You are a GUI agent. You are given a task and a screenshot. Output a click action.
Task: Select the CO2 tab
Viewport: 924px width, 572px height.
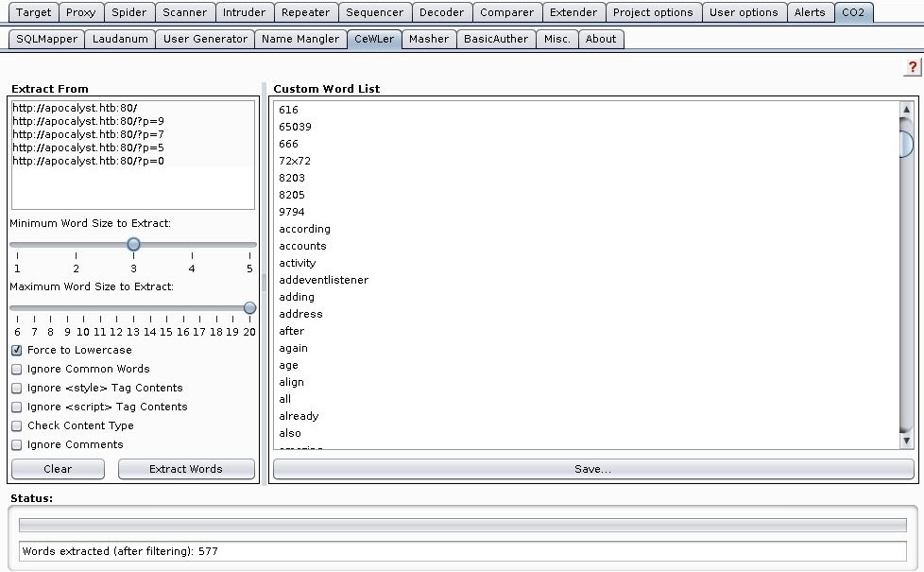point(853,12)
